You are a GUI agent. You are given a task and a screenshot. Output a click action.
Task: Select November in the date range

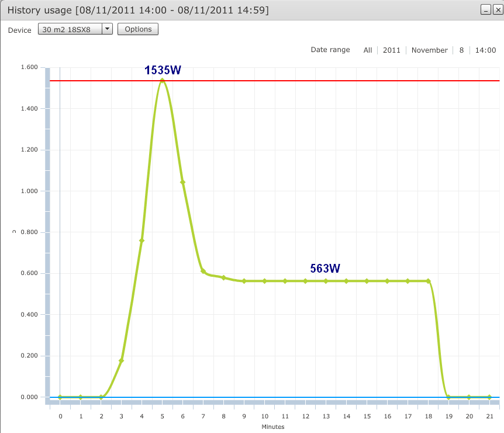pyautogui.click(x=429, y=50)
